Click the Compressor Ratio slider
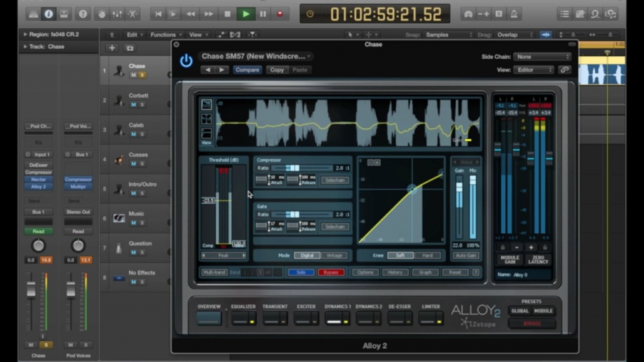The image size is (644, 362). click(293, 168)
